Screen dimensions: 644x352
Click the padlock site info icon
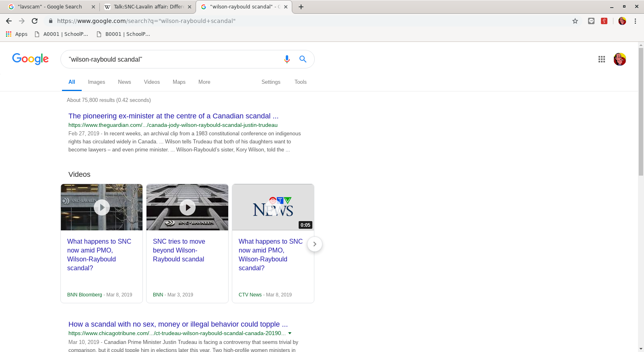tap(51, 21)
